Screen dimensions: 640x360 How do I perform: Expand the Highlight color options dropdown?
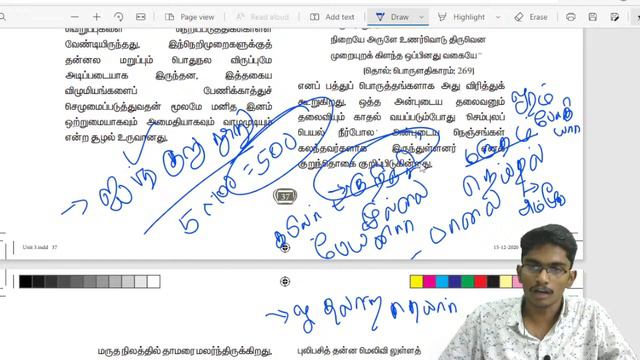coord(498,17)
